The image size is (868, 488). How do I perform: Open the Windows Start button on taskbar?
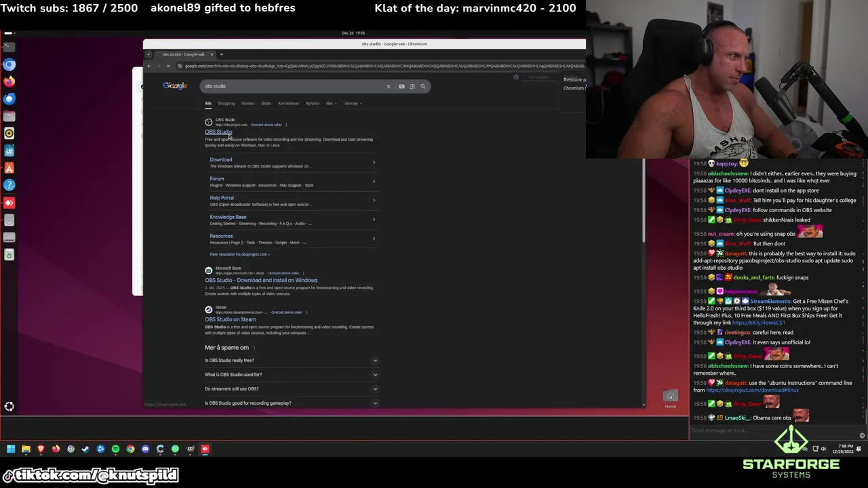click(x=11, y=449)
